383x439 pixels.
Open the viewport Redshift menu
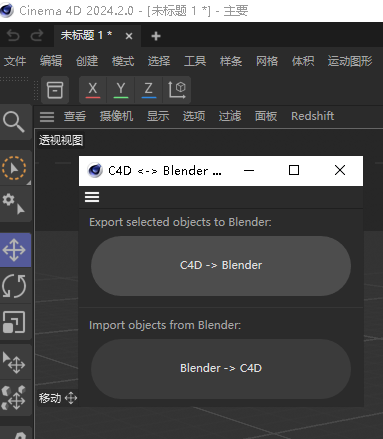pyautogui.click(x=313, y=116)
